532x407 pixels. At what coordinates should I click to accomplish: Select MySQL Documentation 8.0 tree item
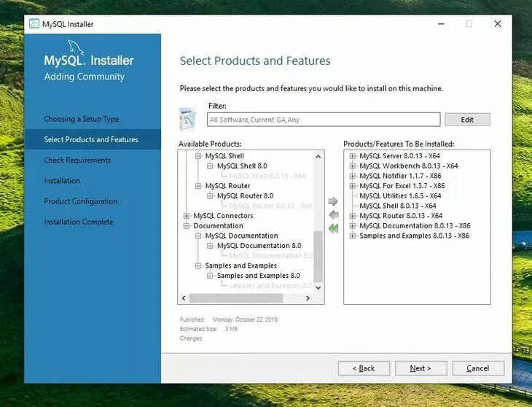(x=259, y=246)
